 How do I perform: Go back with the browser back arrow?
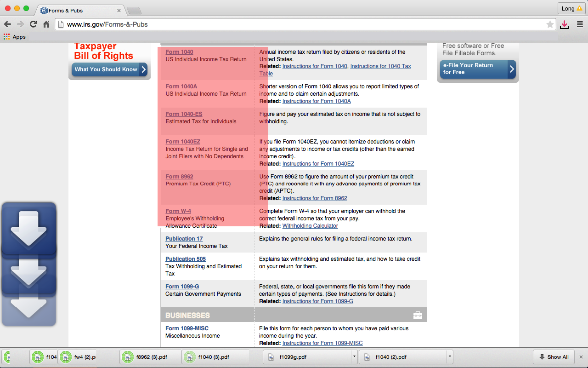(7, 24)
